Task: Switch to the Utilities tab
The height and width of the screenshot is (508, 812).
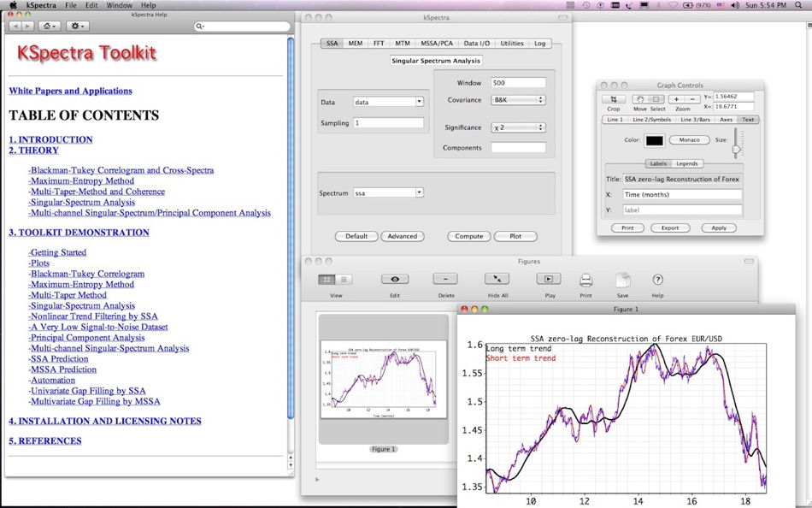Action: click(512, 44)
